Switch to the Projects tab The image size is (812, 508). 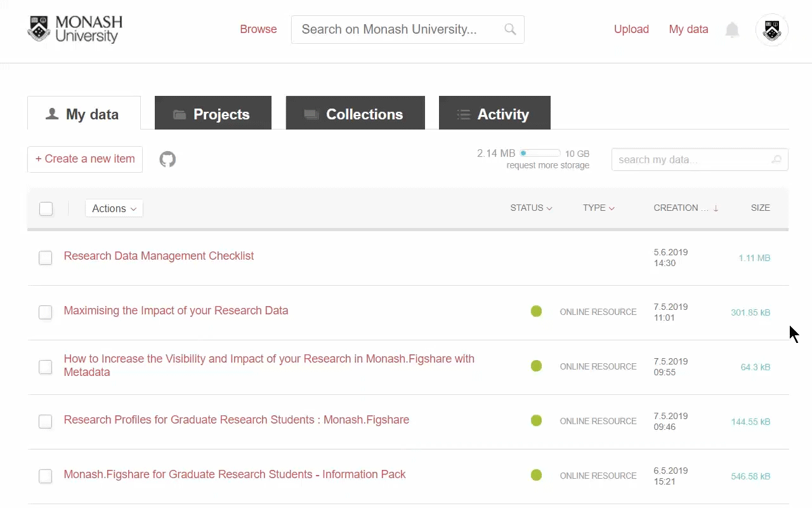pyautogui.click(x=213, y=114)
